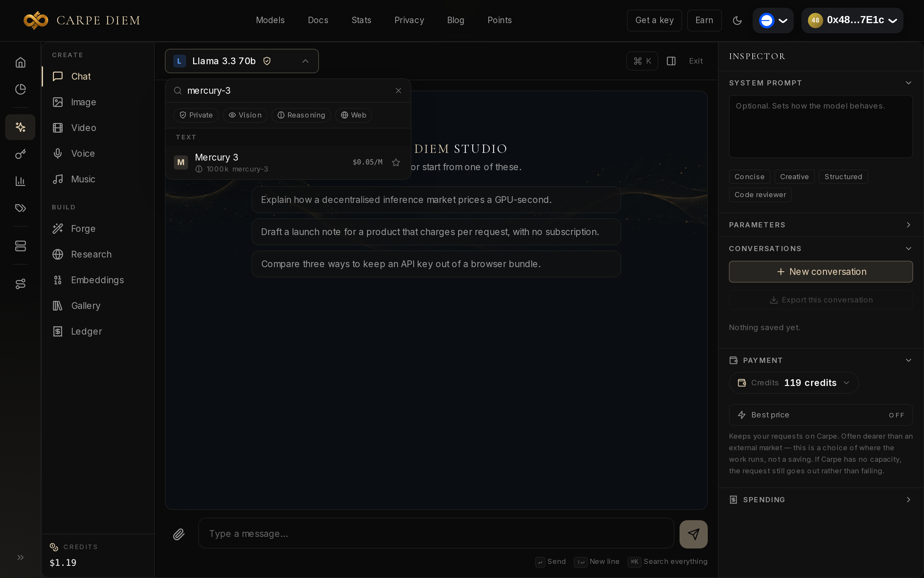The height and width of the screenshot is (578, 924).
Task: Open the key icon in left rail
Action: 20,154
